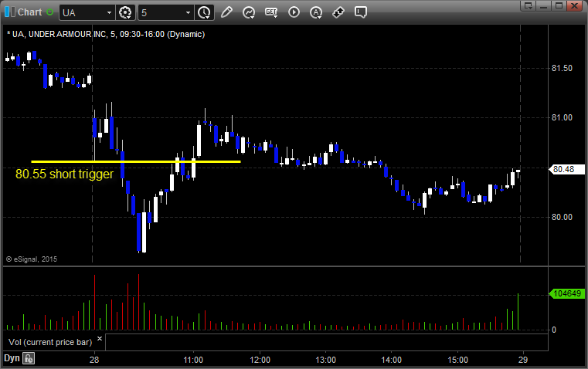Image resolution: width=588 pixels, height=369 pixels.
Task: Click the 28 date axis label
Action: (94, 360)
